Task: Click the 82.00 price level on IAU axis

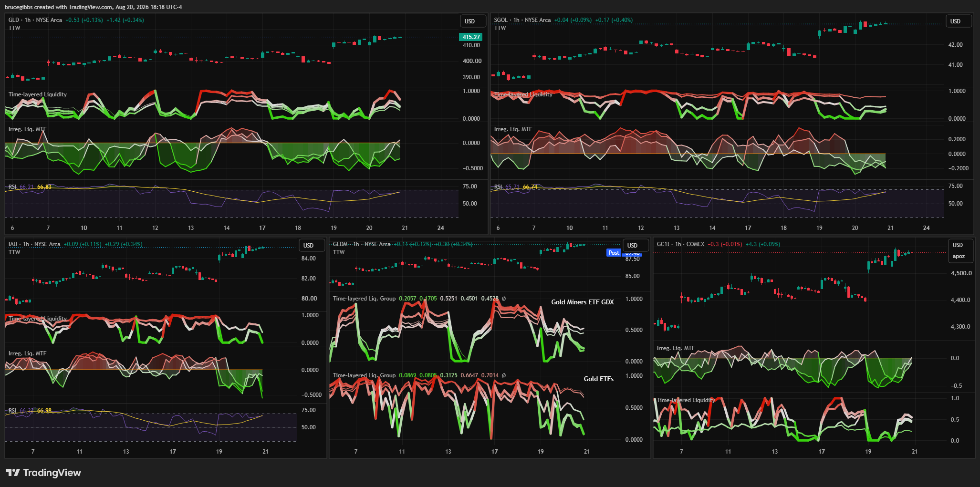Action: click(309, 279)
